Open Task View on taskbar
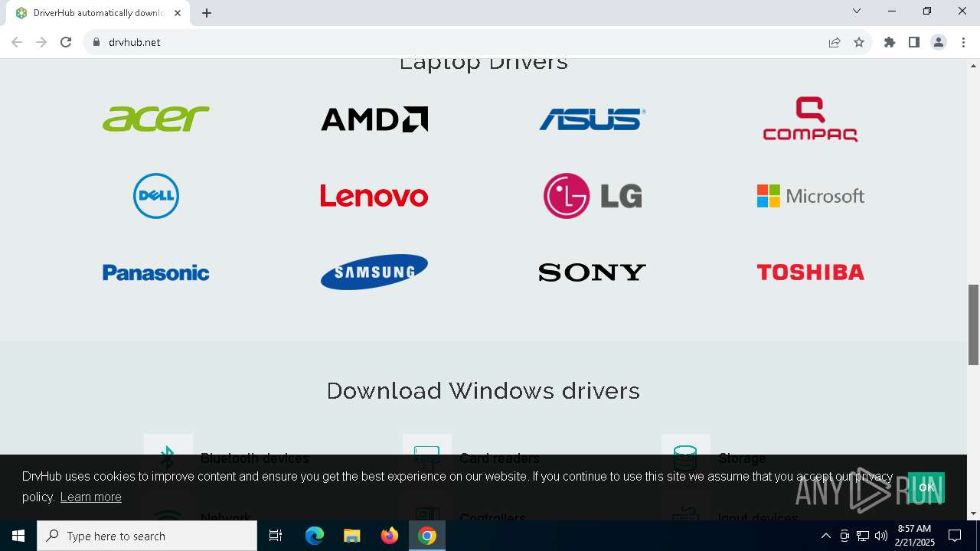The image size is (980, 551). click(x=276, y=536)
